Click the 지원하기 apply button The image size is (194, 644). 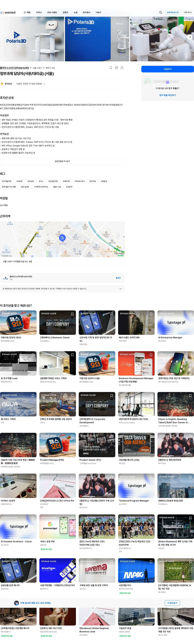click(x=168, y=69)
